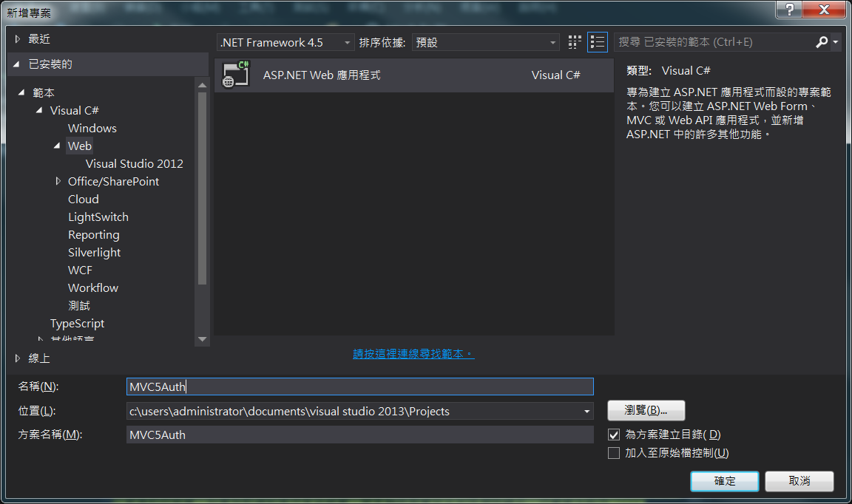Open search options dropdown arrow

click(836, 42)
